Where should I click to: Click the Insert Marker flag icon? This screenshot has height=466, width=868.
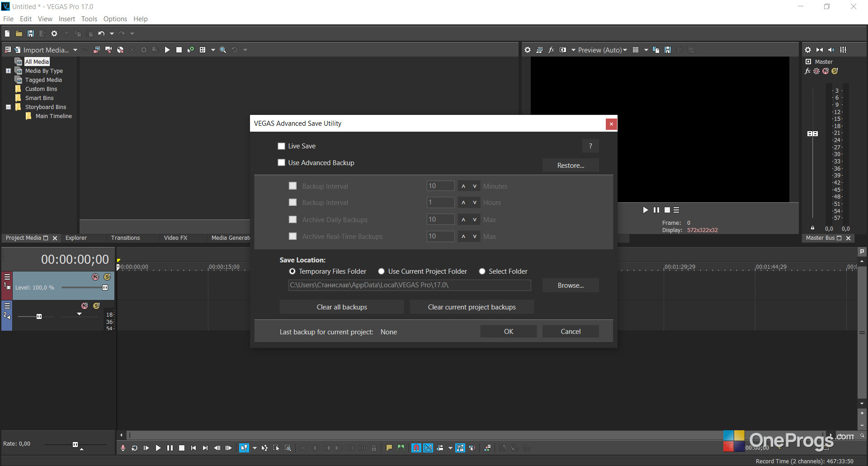click(x=389, y=448)
